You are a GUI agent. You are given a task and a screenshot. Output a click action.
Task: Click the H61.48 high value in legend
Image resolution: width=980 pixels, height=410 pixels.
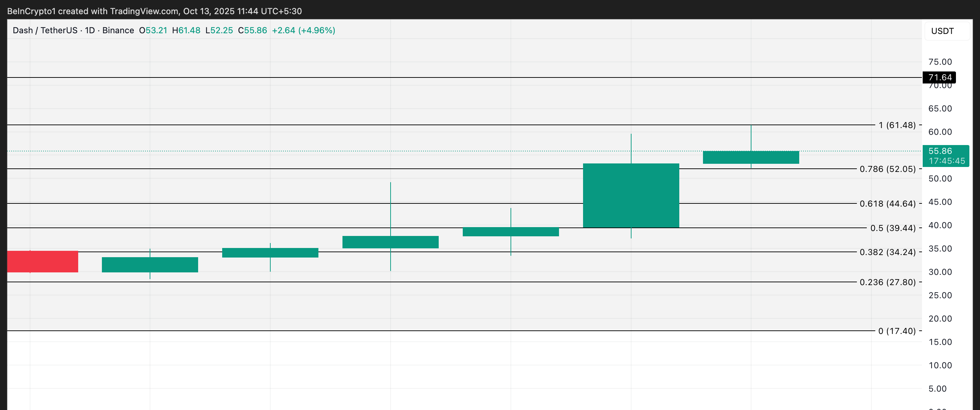tap(186, 30)
